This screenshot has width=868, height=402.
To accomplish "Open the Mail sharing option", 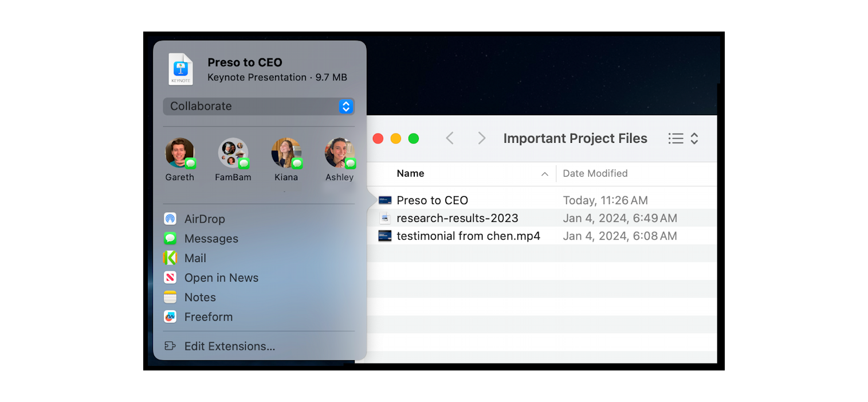I will coord(195,257).
